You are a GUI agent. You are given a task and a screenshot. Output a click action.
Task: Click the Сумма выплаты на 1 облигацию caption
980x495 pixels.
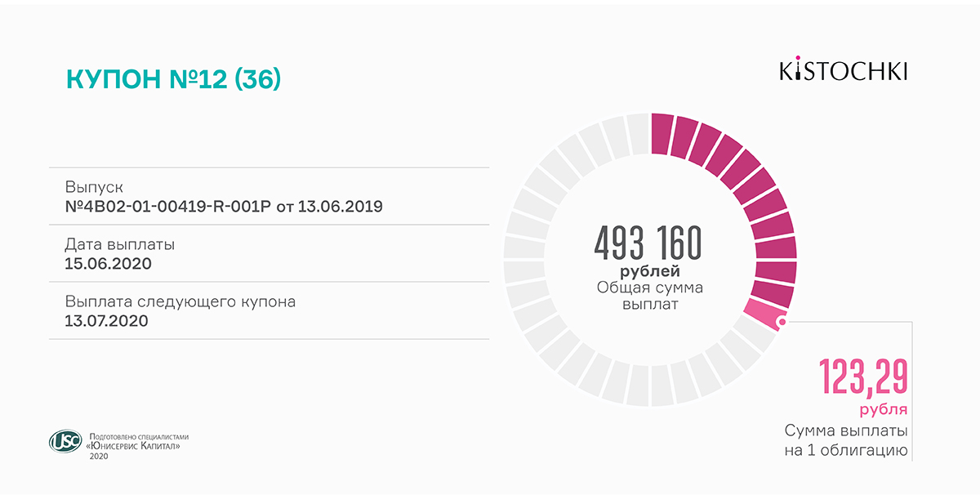(846, 440)
